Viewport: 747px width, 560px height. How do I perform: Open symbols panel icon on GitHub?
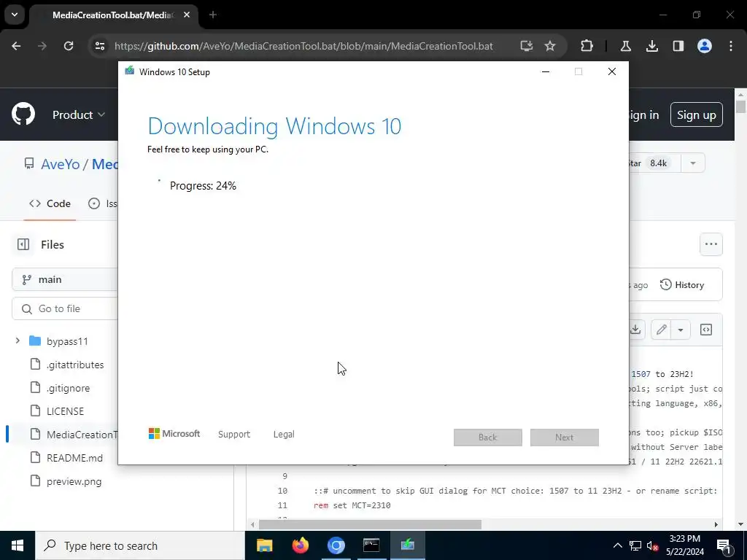click(x=706, y=330)
